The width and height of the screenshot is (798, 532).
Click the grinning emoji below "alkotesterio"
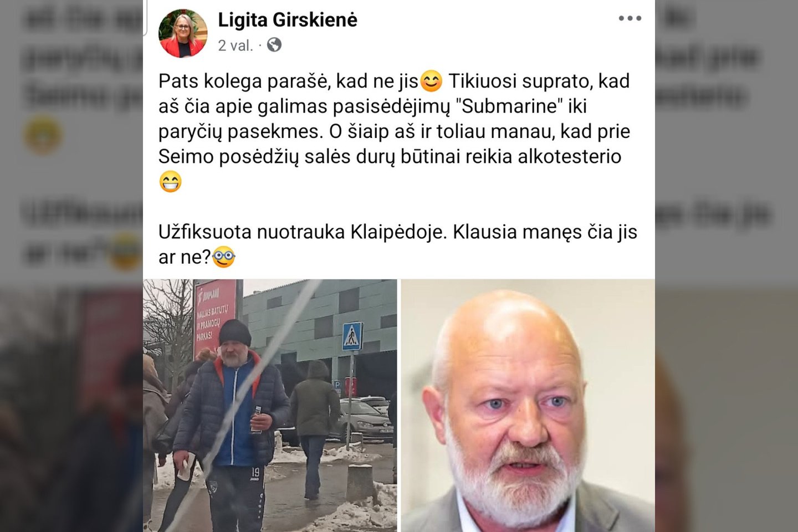point(170,182)
